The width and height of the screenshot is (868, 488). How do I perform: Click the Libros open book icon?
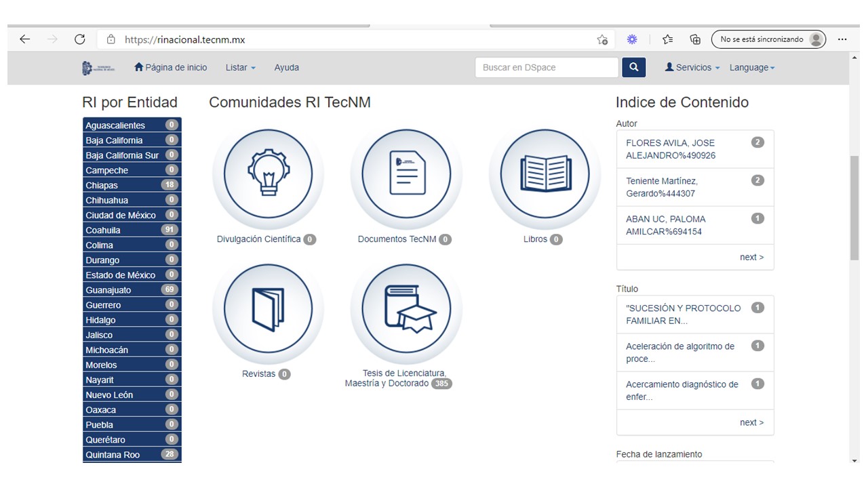545,174
